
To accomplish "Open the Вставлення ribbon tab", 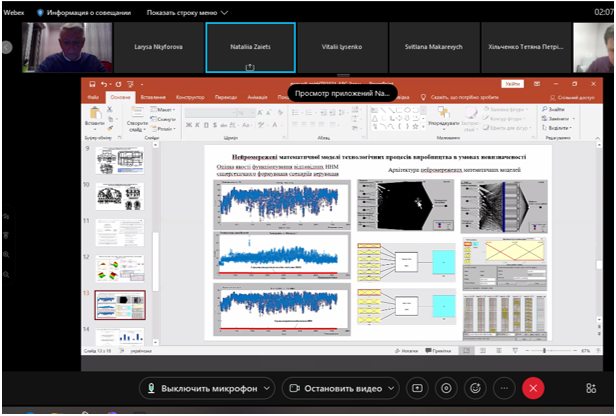I will pyautogui.click(x=153, y=97).
